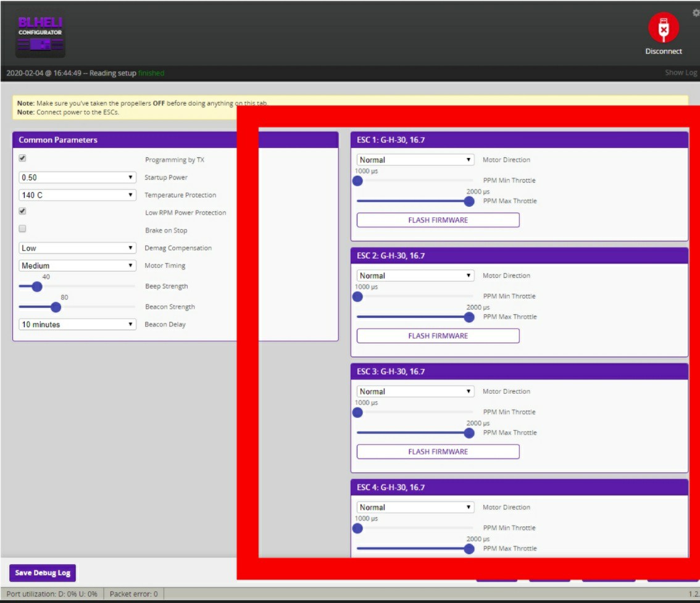The width and height of the screenshot is (700, 603).
Task: Open ESC 3 Motor Direction dropdown
Action: pyautogui.click(x=415, y=391)
